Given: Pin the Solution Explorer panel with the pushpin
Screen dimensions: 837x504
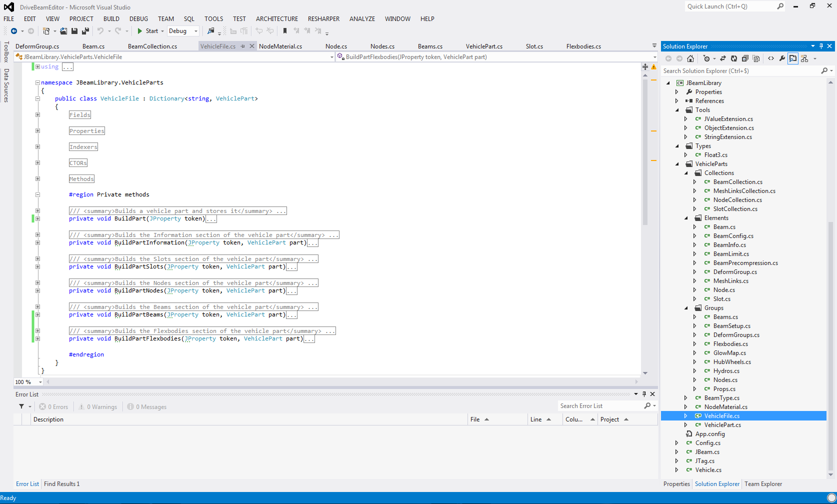Looking at the screenshot, I should (x=821, y=46).
